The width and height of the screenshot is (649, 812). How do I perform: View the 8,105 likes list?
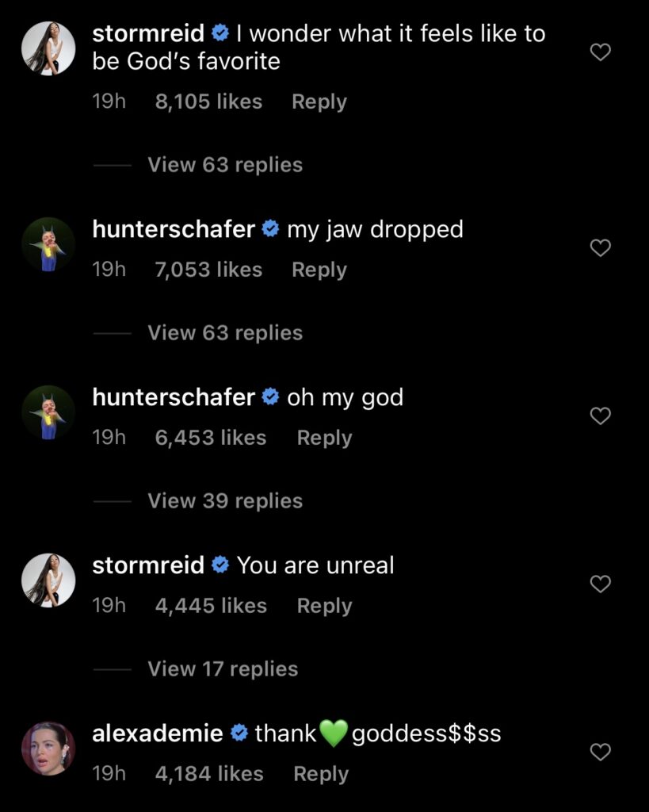point(208,101)
